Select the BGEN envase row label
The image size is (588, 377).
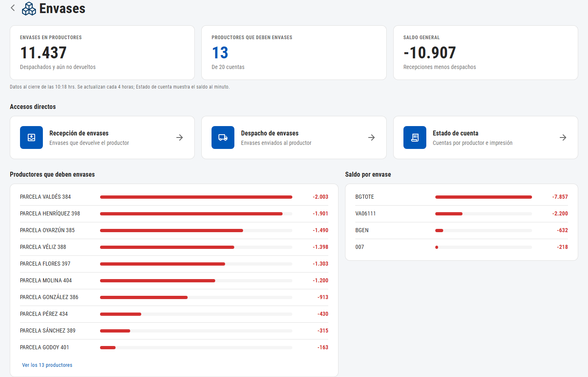pyautogui.click(x=362, y=231)
